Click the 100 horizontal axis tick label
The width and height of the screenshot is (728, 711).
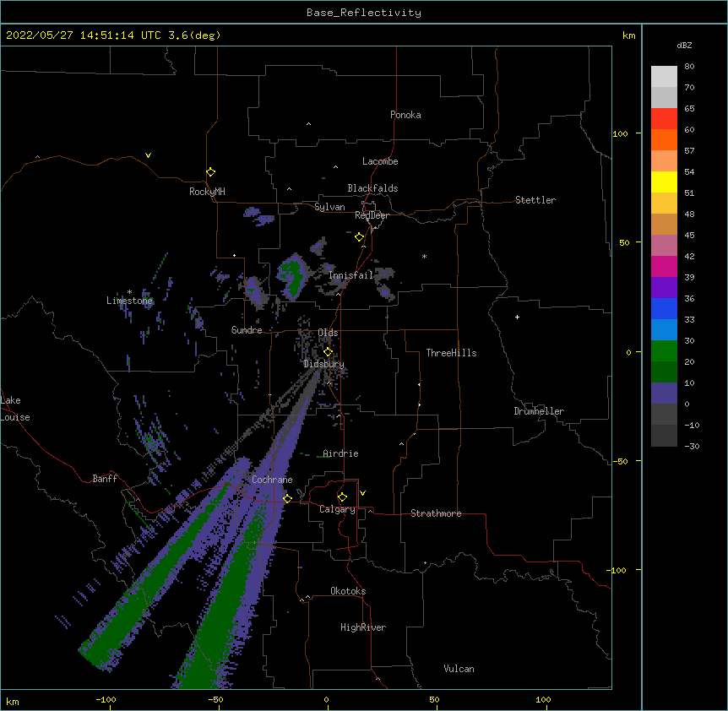click(543, 699)
